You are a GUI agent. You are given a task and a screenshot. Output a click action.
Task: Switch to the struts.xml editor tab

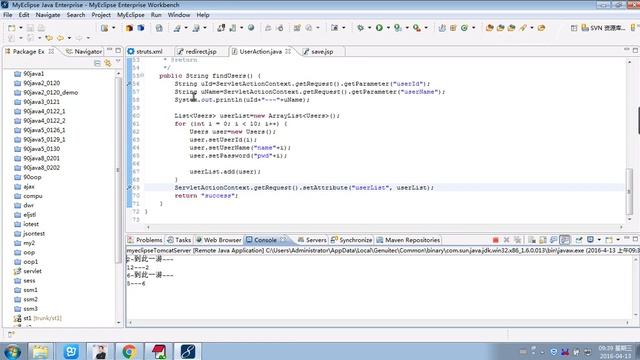(x=145, y=51)
